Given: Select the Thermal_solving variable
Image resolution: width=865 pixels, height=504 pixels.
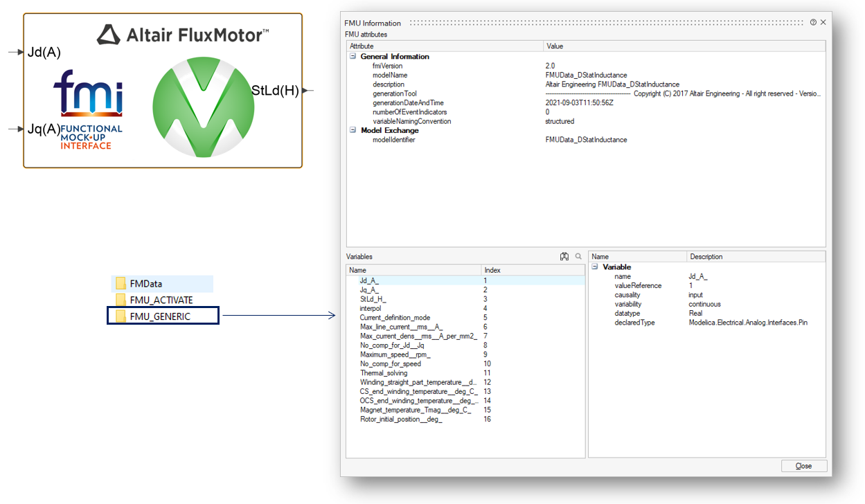Looking at the screenshot, I should coord(384,373).
